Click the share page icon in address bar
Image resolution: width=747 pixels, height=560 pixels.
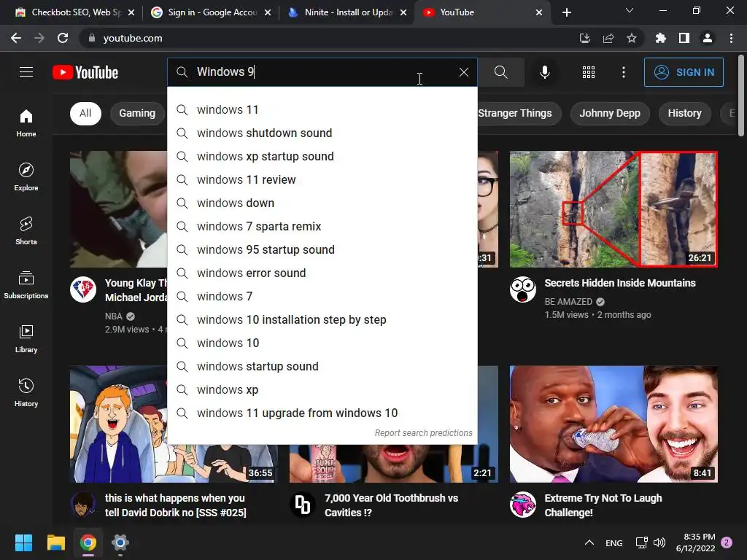pyautogui.click(x=608, y=38)
